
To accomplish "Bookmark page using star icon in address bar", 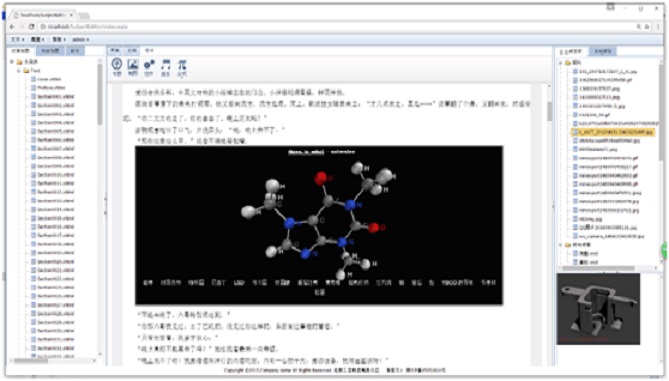I will 647,26.
